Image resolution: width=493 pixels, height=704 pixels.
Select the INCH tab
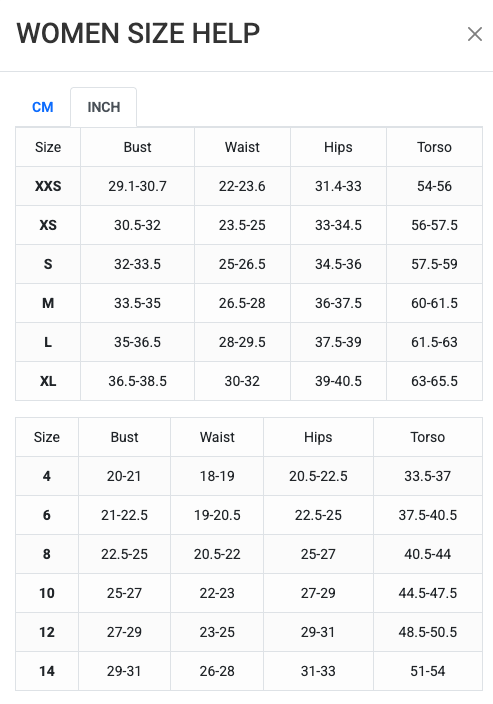[104, 107]
